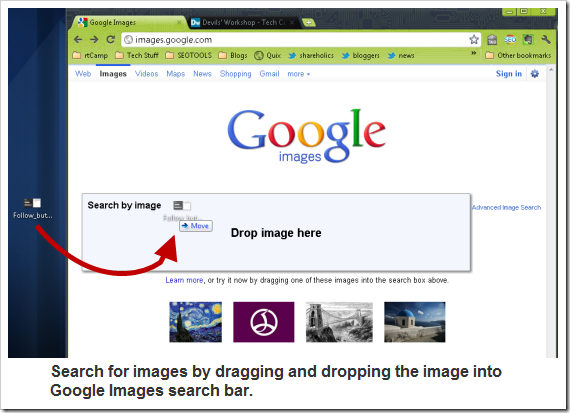Open the bloggers Twitter bookmark
The width and height of the screenshot is (570, 413).
click(361, 55)
